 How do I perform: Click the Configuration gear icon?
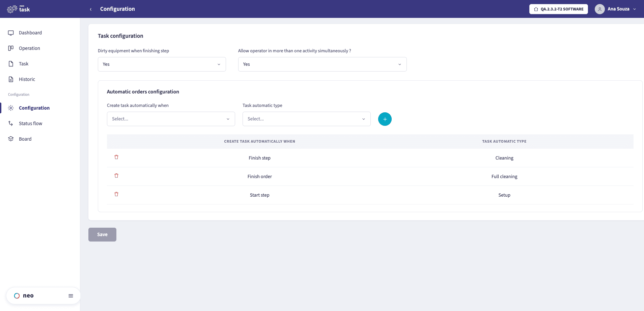(x=11, y=108)
